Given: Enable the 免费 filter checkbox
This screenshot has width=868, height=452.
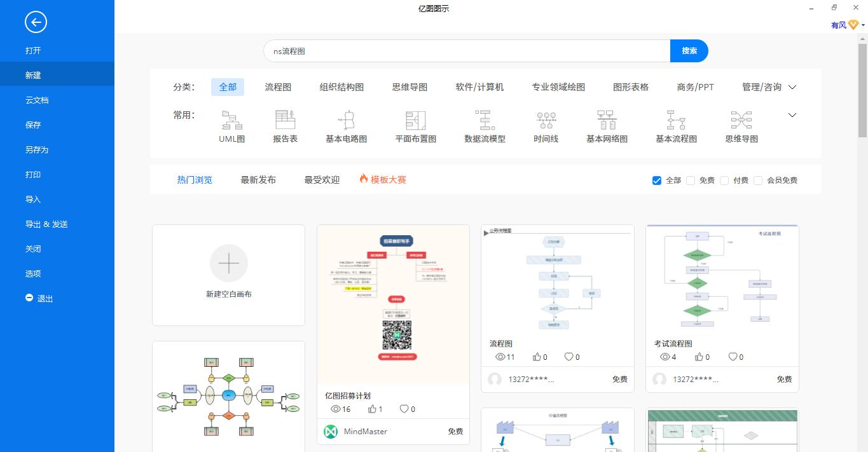Looking at the screenshot, I should click(691, 181).
